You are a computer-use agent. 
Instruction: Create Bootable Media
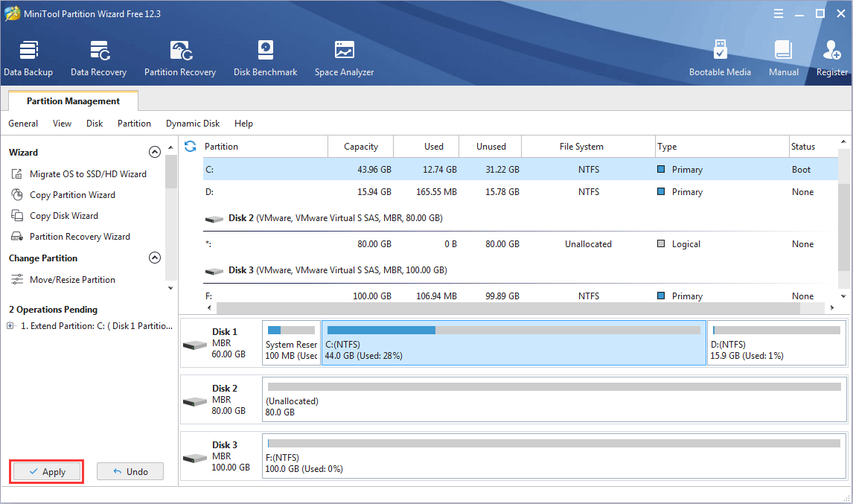pos(720,59)
